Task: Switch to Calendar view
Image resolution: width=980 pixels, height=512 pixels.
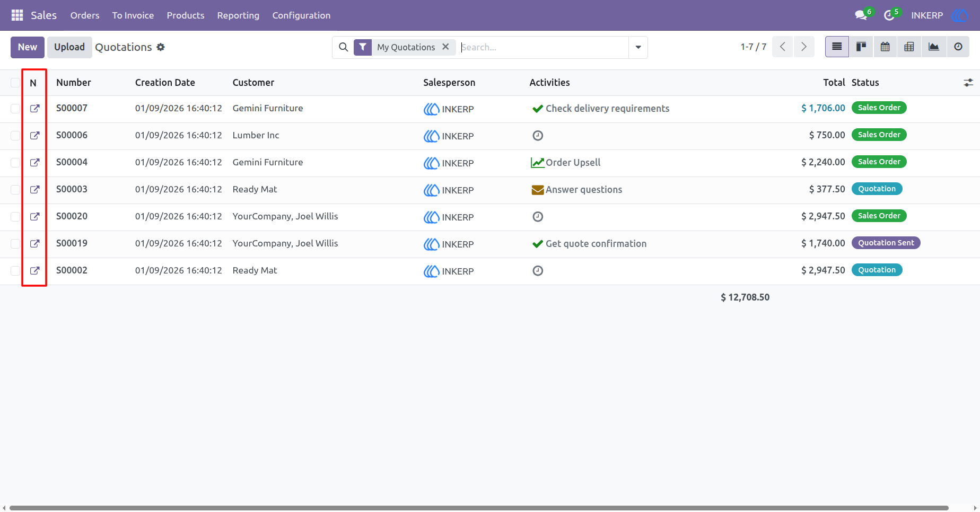Action: (885, 47)
